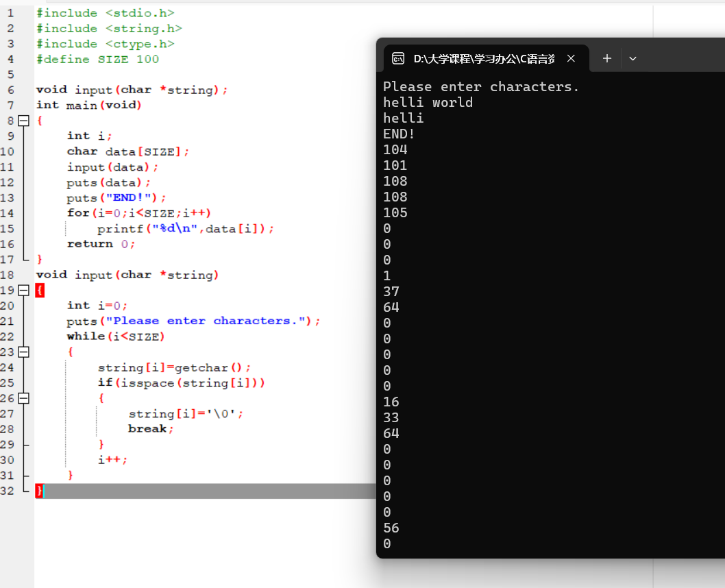725x588 pixels.
Task: Click the '#include <ctype.h>' line
Action: pos(106,44)
